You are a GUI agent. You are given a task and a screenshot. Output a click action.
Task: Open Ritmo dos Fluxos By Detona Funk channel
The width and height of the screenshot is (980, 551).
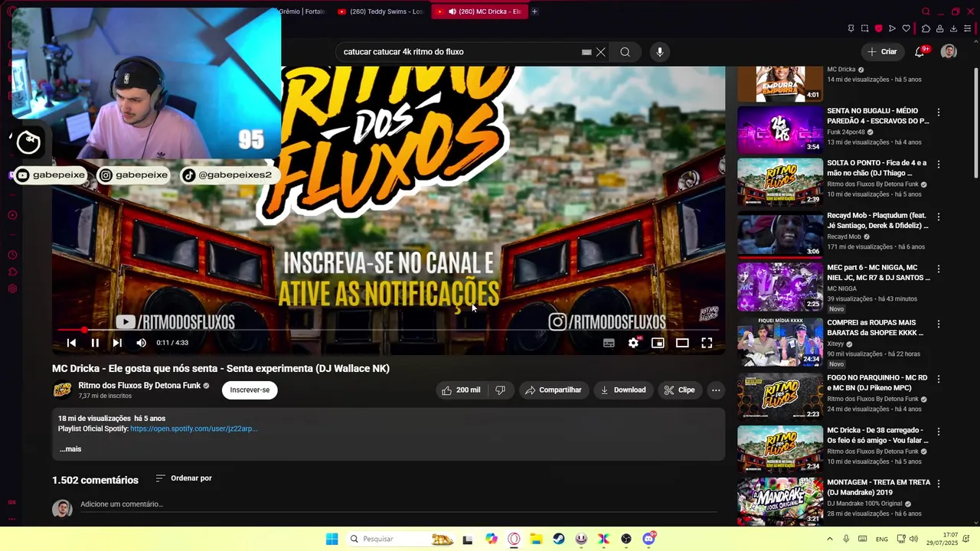point(139,386)
